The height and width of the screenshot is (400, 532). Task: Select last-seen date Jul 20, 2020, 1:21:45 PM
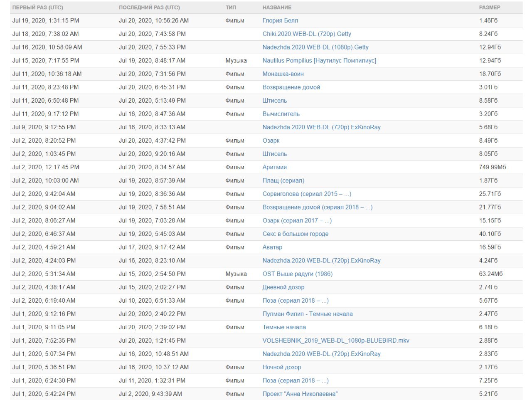152,340
